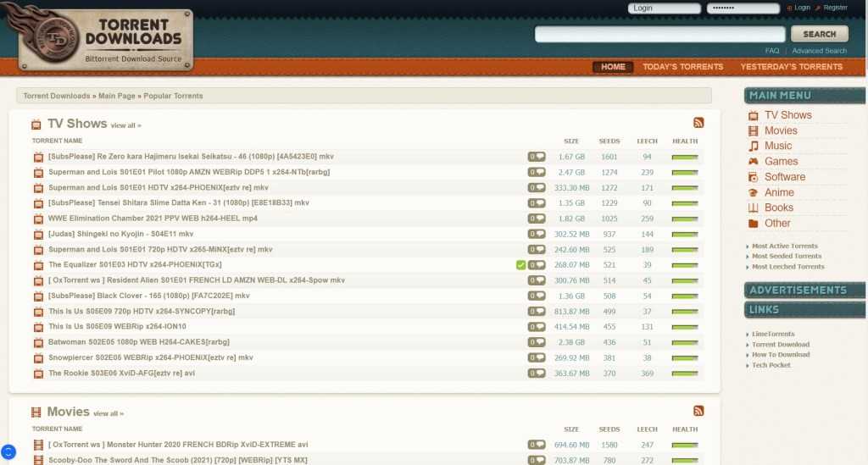Open the Advanced Search link
868x465 pixels.
click(x=819, y=51)
